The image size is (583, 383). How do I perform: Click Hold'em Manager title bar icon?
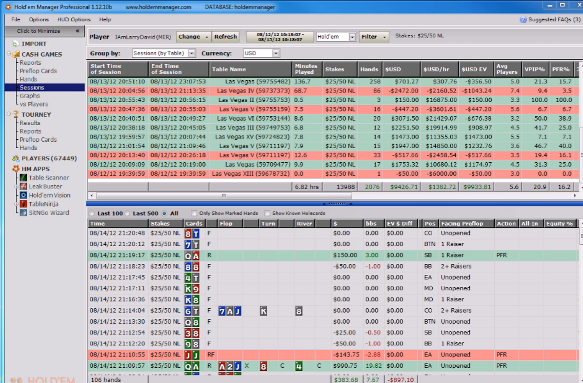8,7
